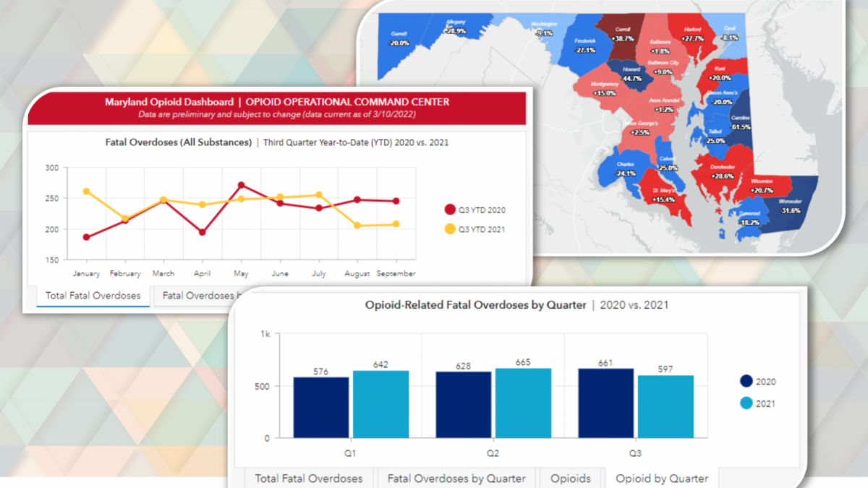
Task: Toggle the 2021 series in bar chart legend
Action: coord(758,403)
